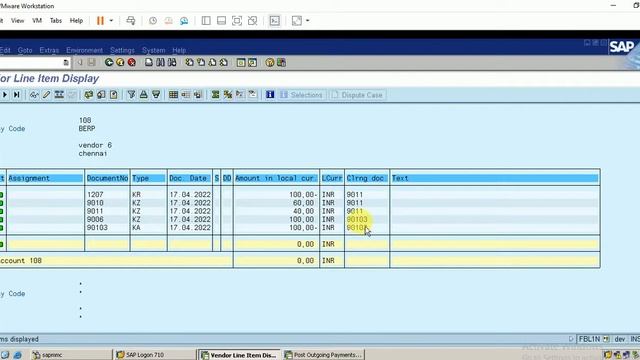Pause the virtual machine in VMware
640x360 pixels.
pos(100,20)
